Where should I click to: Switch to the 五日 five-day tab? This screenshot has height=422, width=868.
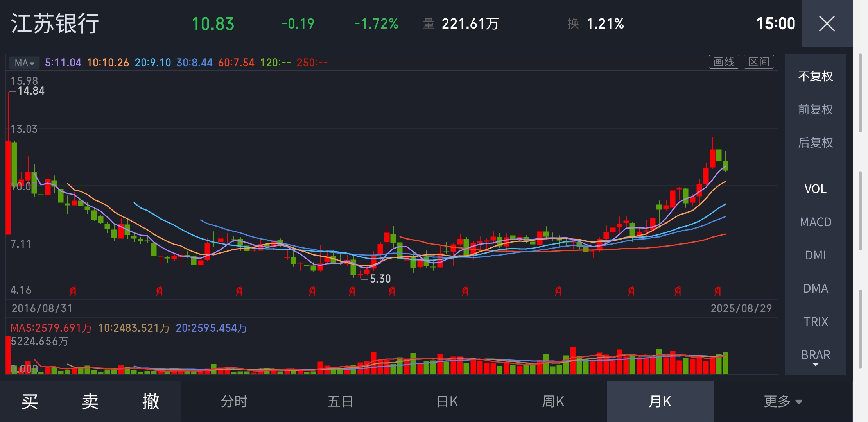pyautogui.click(x=341, y=402)
